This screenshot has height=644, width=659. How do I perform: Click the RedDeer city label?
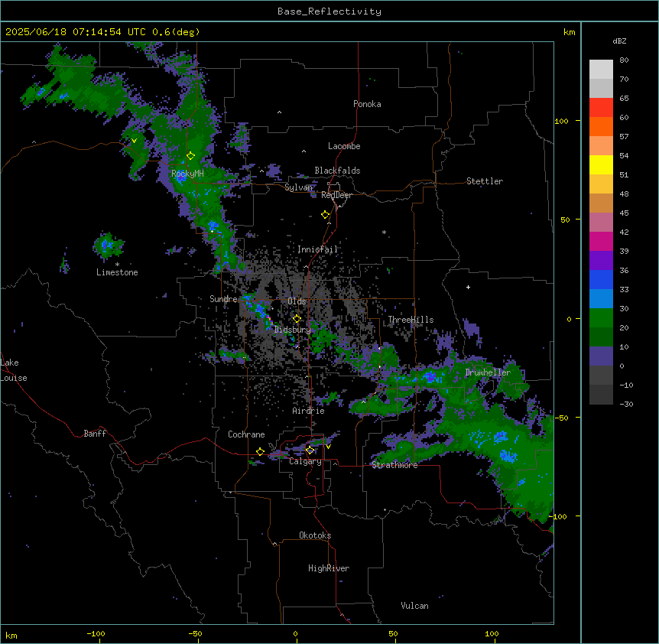point(336,195)
